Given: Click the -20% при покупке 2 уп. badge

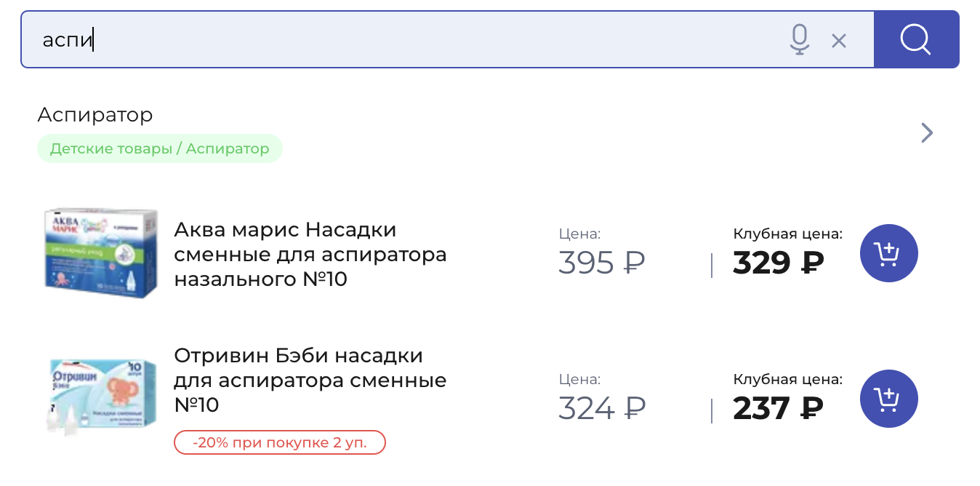Looking at the screenshot, I should 280,442.
